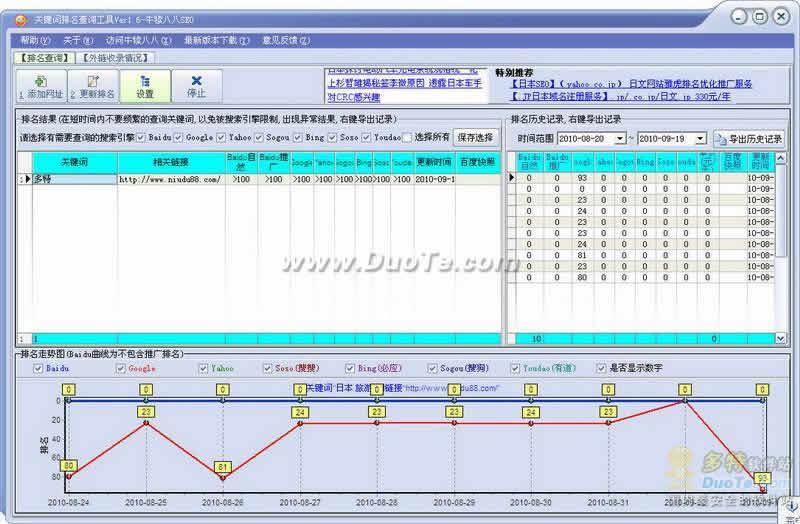Image resolution: width=800 pixels, height=524 pixels.
Task: Toggle the Baidu search engine checkbox
Action: pyautogui.click(x=141, y=137)
